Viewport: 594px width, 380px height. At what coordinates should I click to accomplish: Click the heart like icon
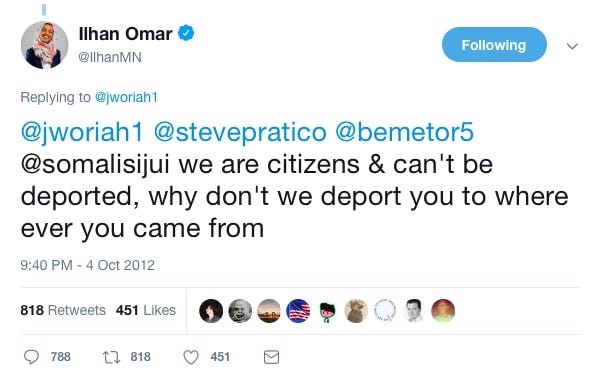coord(191,357)
